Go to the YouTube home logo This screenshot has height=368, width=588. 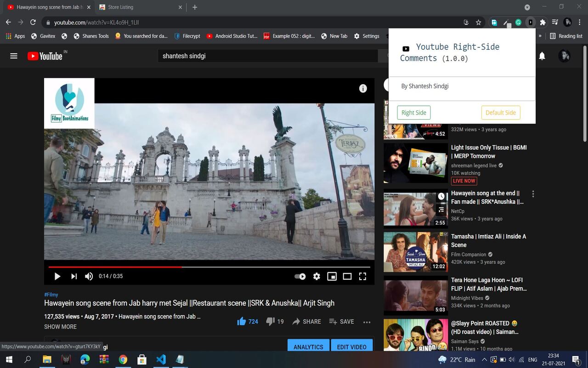[45, 56]
